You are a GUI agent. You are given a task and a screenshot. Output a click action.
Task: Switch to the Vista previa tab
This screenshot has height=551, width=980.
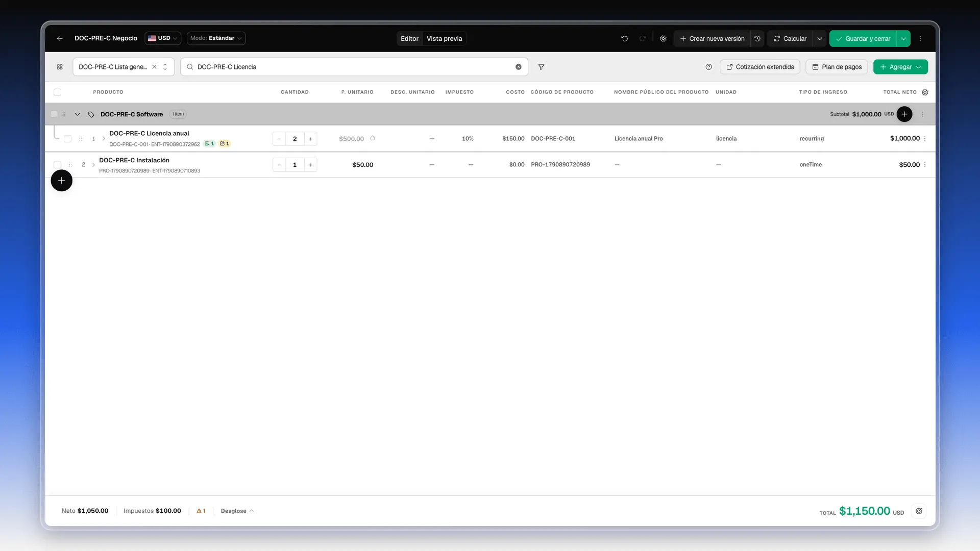tap(444, 38)
